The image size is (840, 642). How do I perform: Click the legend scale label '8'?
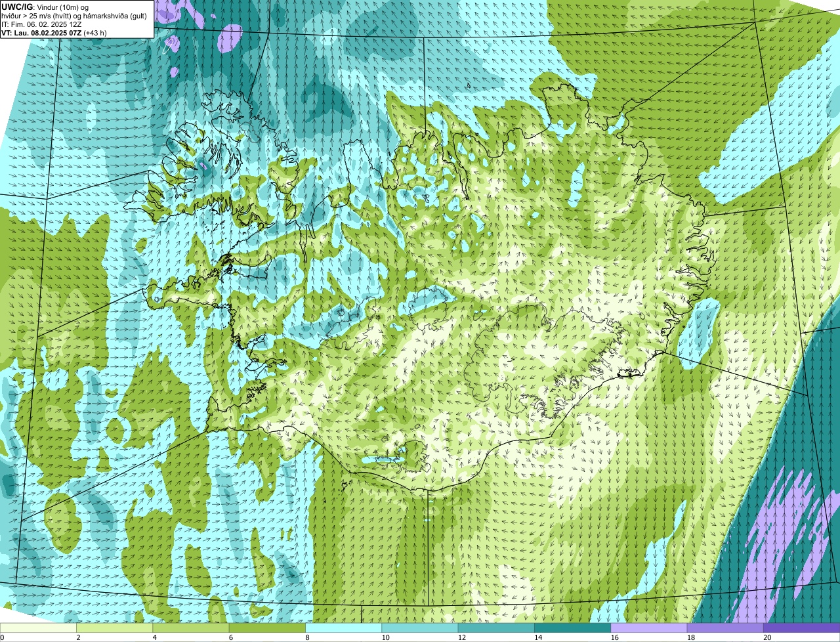click(x=307, y=637)
